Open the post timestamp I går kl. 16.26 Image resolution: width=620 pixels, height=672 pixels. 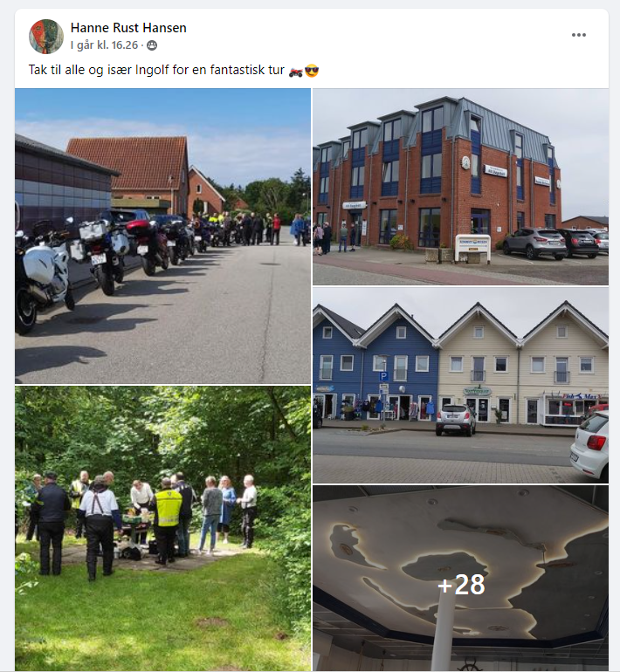coord(104,45)
